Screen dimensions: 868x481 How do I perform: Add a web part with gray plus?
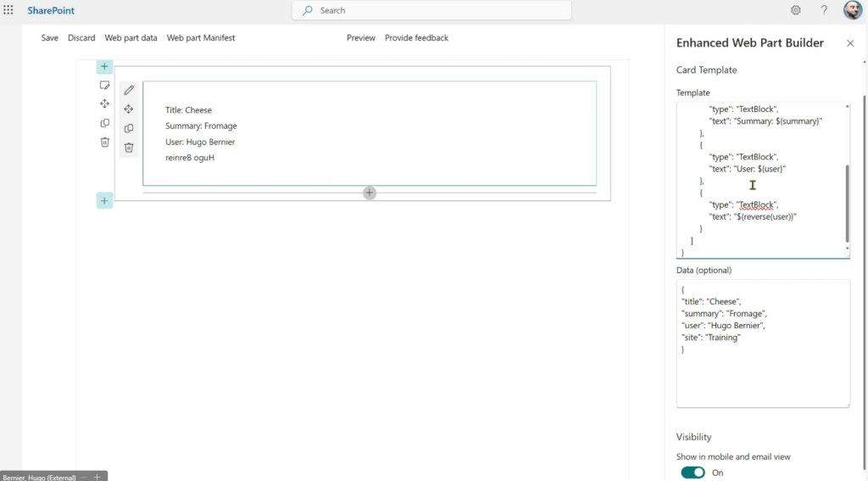coord(370,193)
